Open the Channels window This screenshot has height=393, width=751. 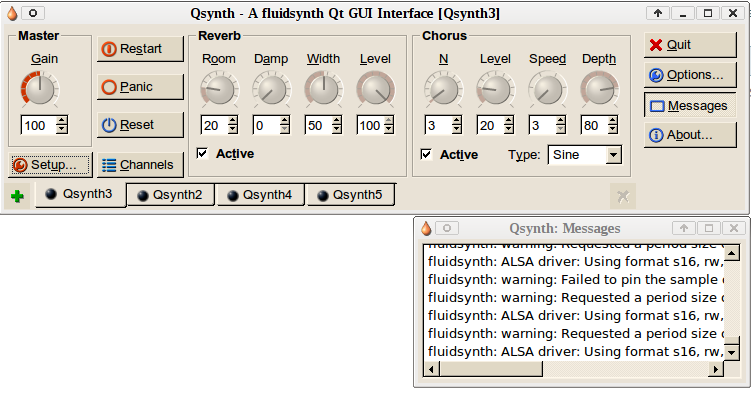click(140, 165)
